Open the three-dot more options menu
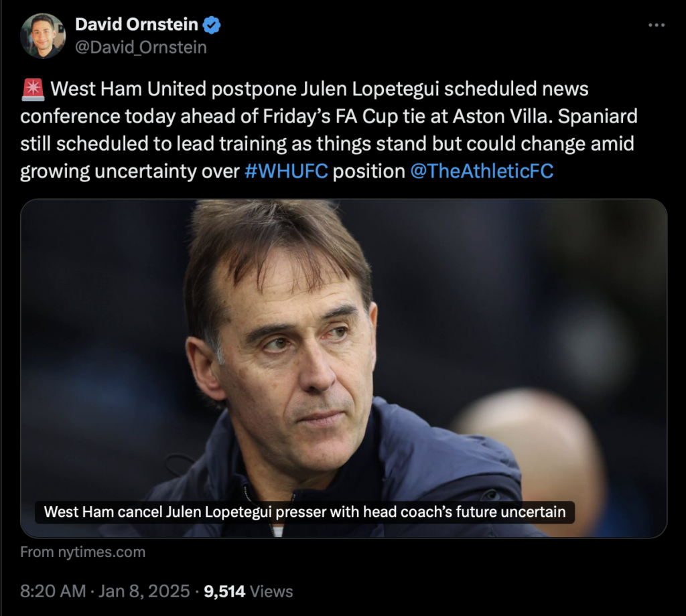The height and width of the screenshot is (616, 686). click(x=657, y=25)
